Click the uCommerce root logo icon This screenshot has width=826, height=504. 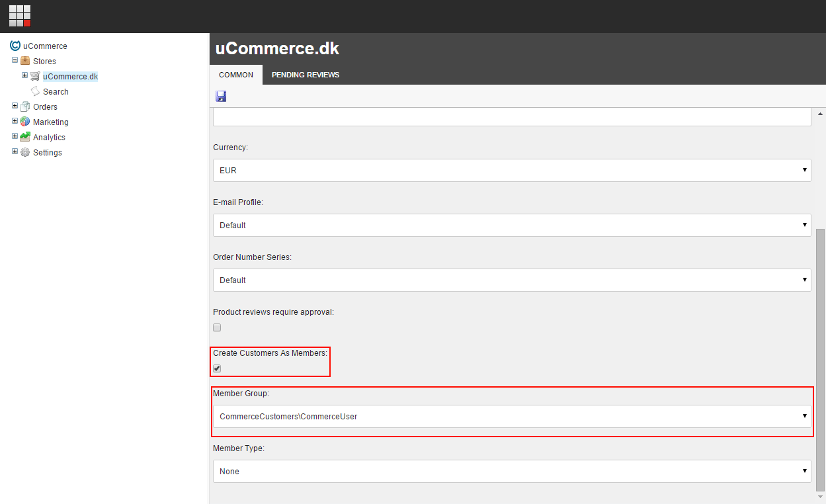point(15,46)
